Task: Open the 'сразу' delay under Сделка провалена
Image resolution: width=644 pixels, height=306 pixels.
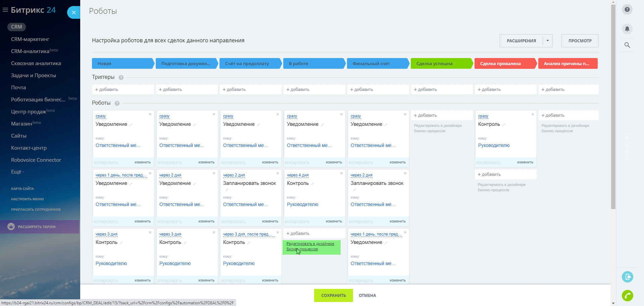Action: click(x=483, y=116)
